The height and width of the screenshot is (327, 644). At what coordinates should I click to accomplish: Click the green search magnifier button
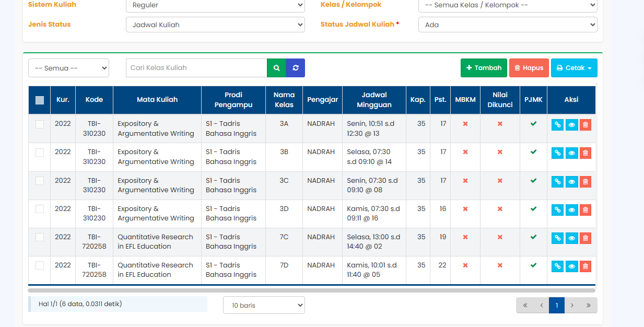pos(276,68)
